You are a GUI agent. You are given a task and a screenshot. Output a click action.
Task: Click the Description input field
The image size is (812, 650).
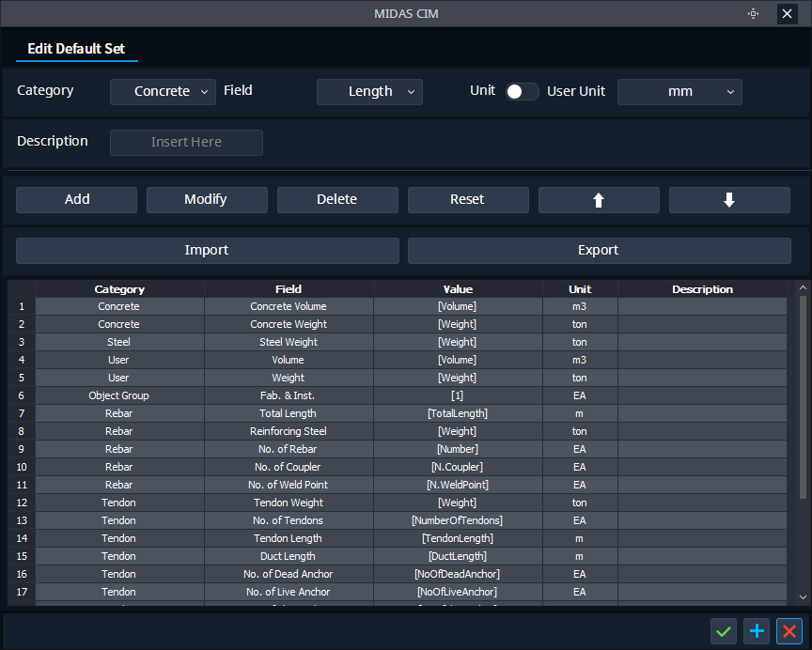pyautogui.click(x=186, y=143)
